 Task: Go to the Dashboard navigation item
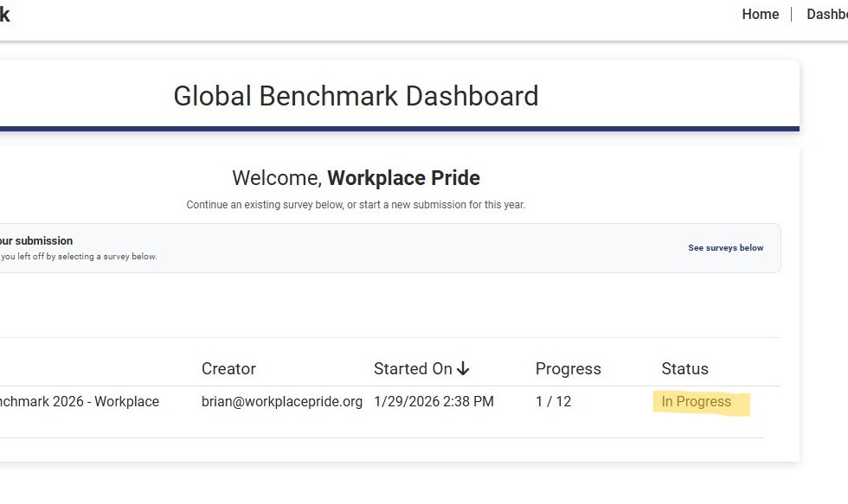(x=827, y=15)
